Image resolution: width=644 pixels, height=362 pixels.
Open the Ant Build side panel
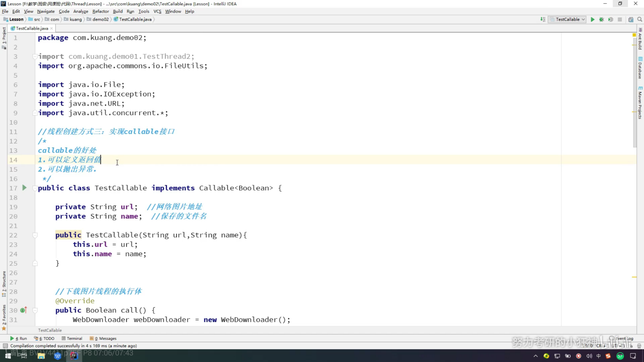click(640, 39)
